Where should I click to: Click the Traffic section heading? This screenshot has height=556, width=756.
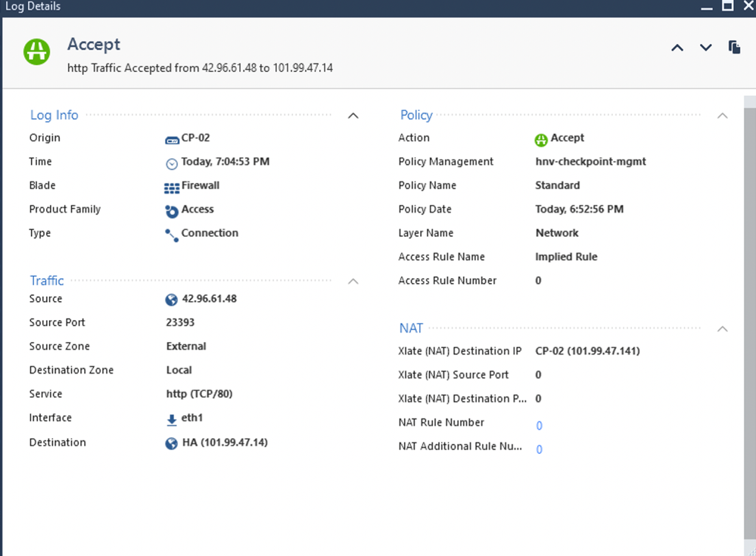[47, 281]
